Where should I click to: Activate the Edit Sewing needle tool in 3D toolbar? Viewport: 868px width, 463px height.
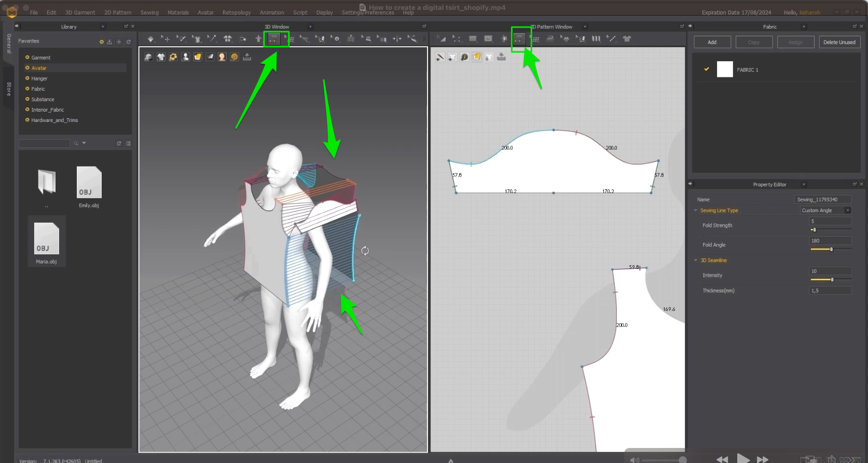[x=212, y=39]
